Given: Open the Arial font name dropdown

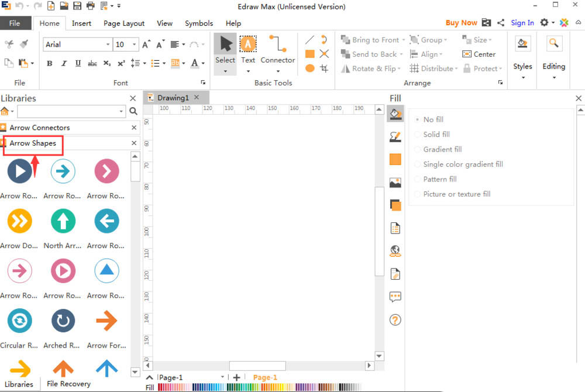Looking at the screenshot, I should click(x=108, y=44).
